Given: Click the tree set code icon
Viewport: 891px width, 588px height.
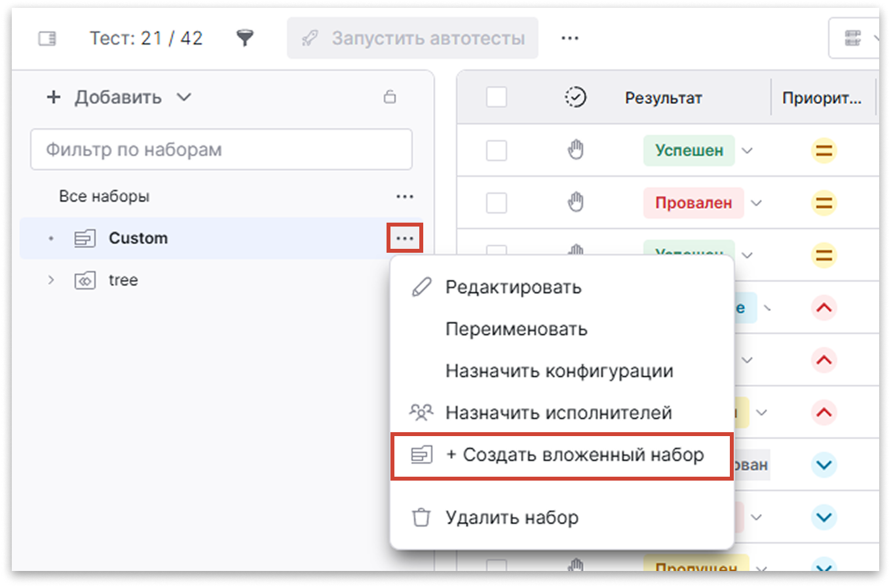Looking at the screenshot, I should (85, 280).
